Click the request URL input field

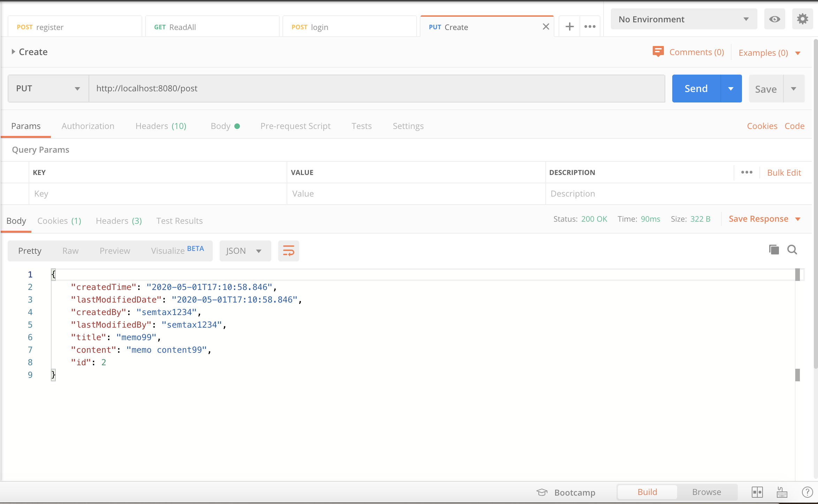[x=377, y=89]
